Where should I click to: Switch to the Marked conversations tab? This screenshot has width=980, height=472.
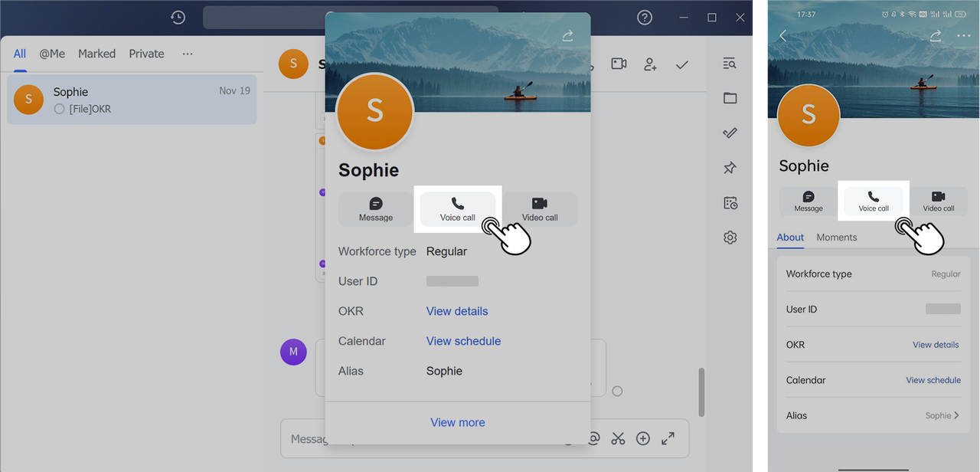[96, 54]
